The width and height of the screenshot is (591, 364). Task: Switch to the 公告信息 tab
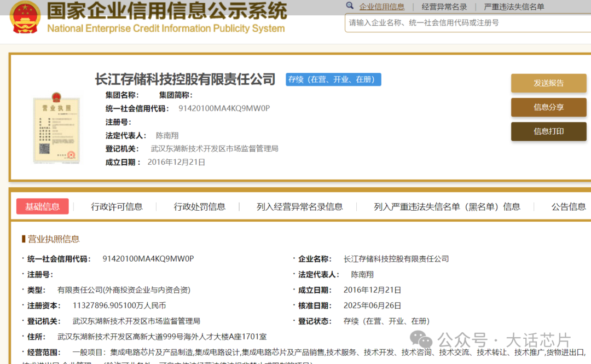569,207
